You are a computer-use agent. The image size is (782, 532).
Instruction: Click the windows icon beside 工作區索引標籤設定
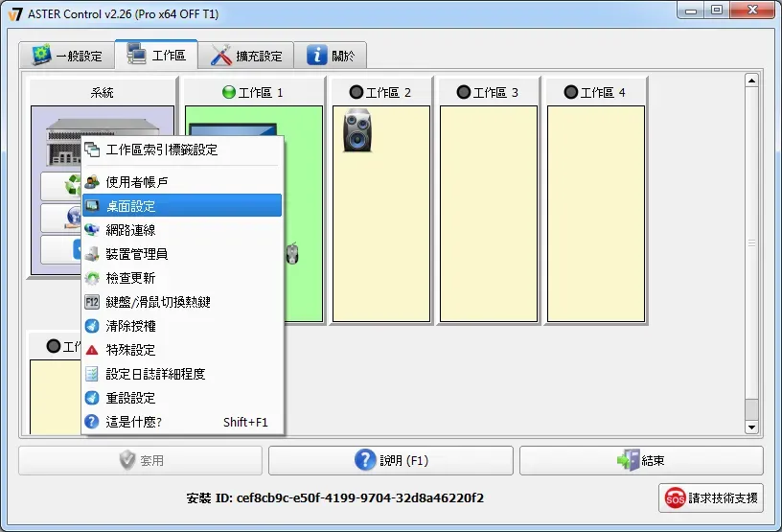[x=92, y=150]
